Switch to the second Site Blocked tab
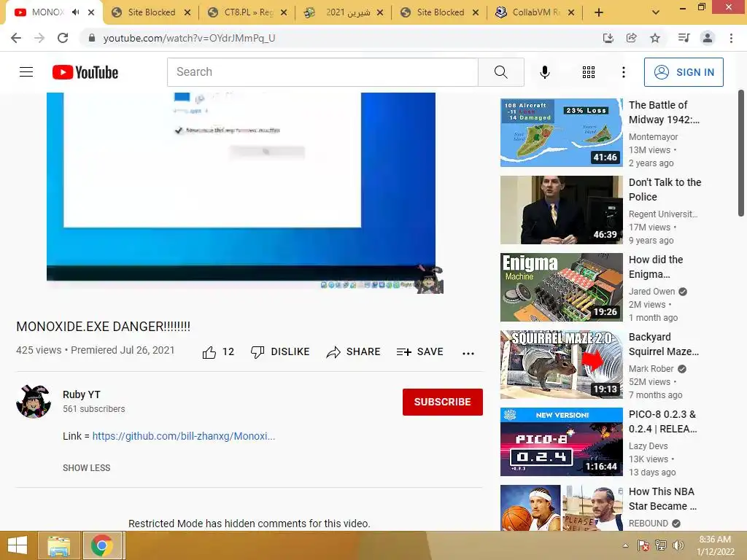Screen dimensions: 747x560 (x=439, y=12)
